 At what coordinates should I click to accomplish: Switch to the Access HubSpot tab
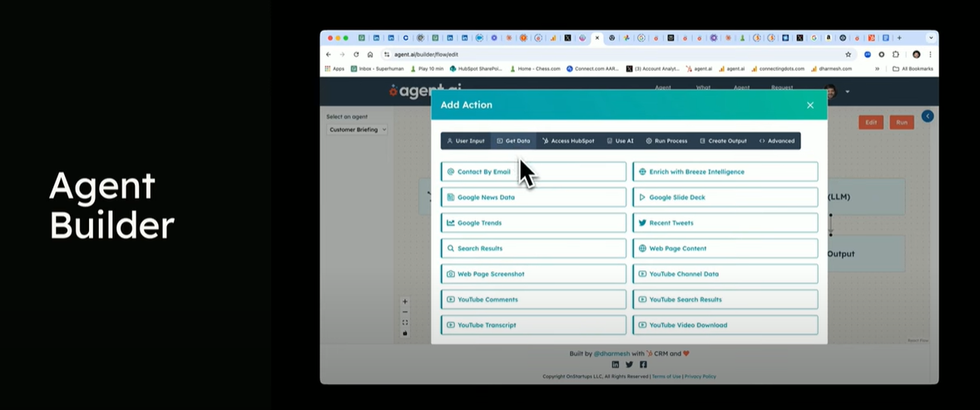(x=569, y=141)
